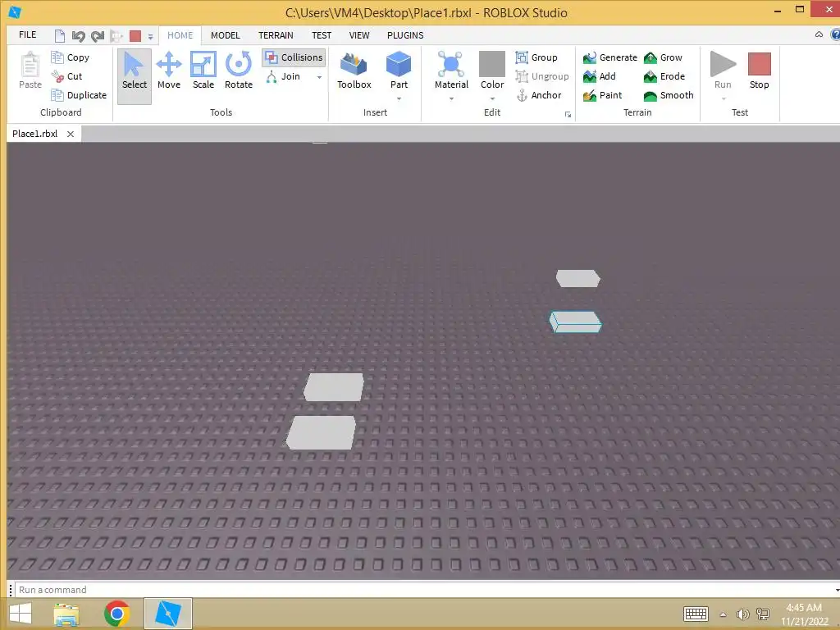Expand the Join dropdown arrow

[x=319, y=77]
